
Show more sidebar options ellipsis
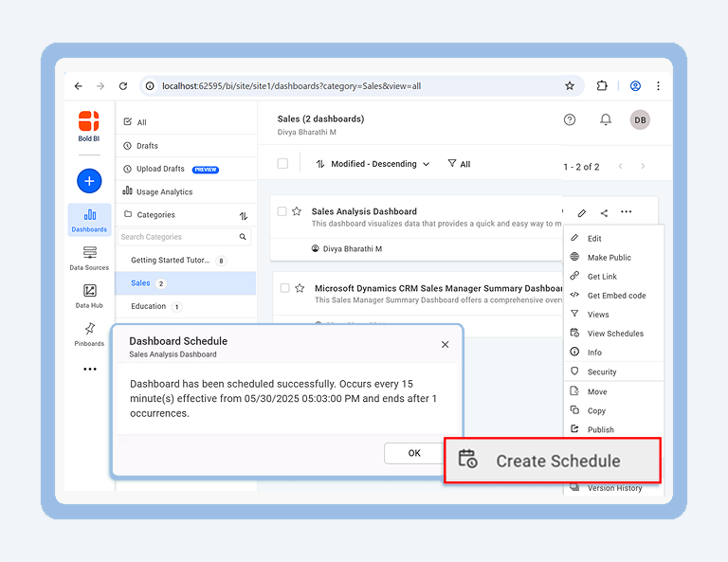[90, 369]
